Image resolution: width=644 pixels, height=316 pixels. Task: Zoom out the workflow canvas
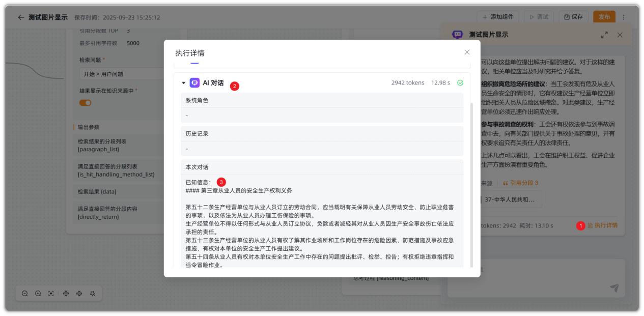click(24, 294)
